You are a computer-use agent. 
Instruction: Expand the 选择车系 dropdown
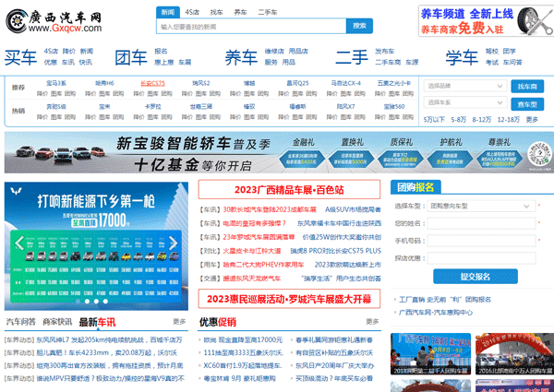(x=465, y=102)
